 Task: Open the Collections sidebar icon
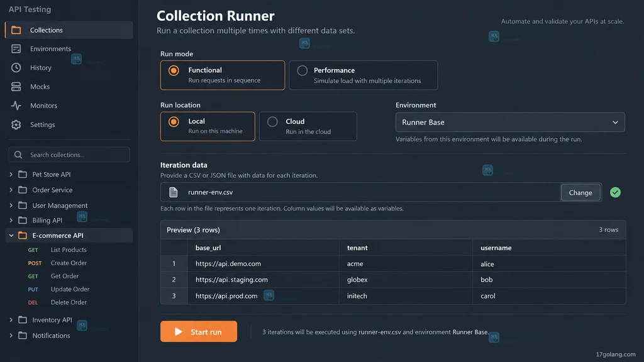click(x=16, y=30)
